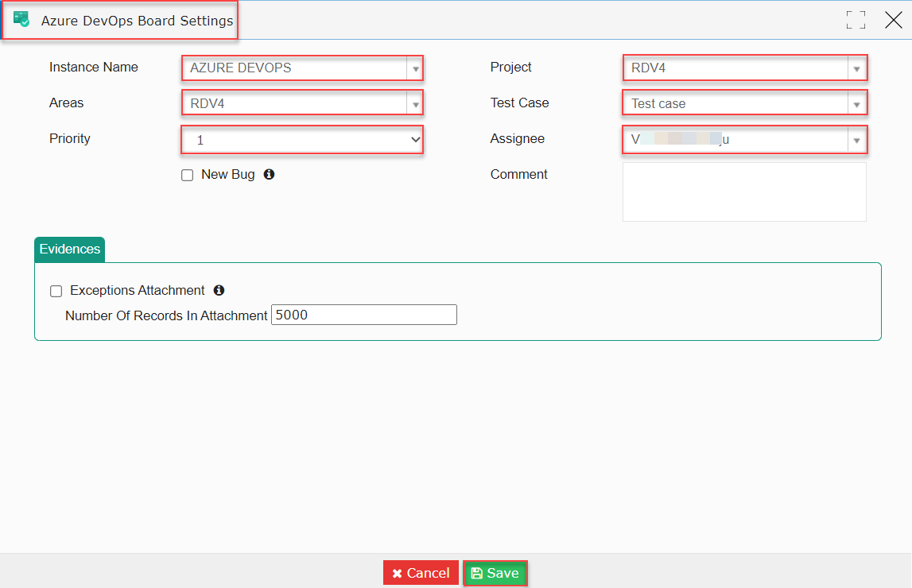The image size is (912, 588).
Task: Enable the New Bug checkbox
Action: click(x=188, y=175)
